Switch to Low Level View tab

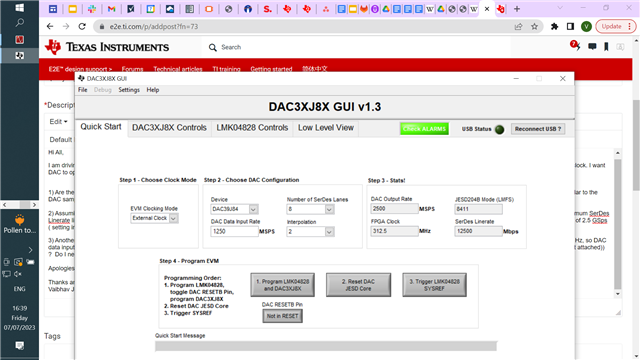(326, 128)
